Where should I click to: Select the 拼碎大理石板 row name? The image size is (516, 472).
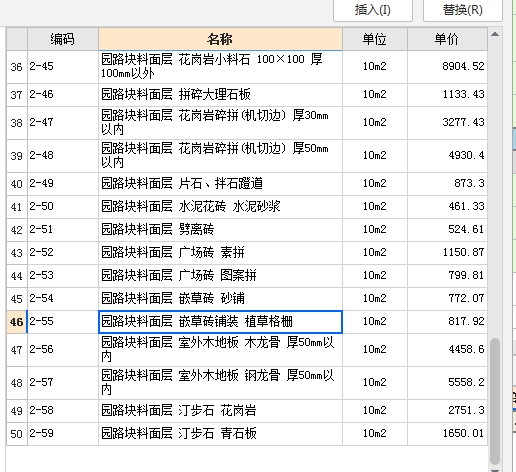pyautogui.click(x=220, y=95)
